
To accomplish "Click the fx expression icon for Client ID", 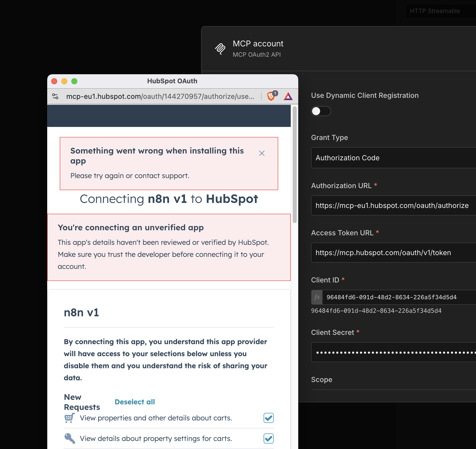I will point(317,297).
